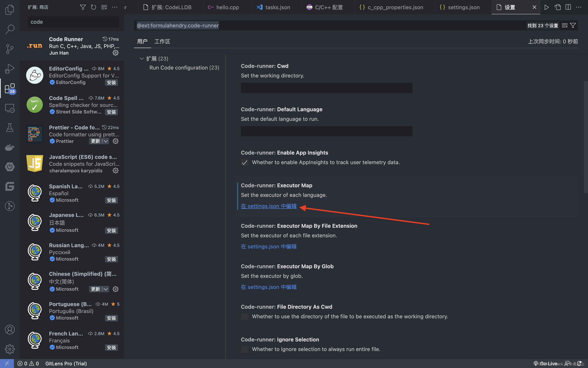
Task: Select Run Code configuration (23) tree item
Action: pyautogui.click(x=184, y=68)
